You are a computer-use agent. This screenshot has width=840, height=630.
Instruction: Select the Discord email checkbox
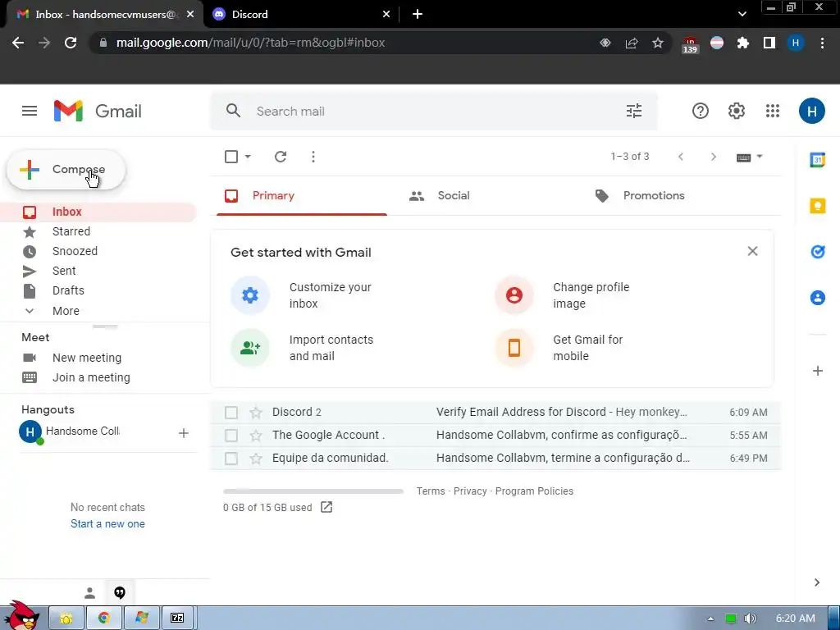pyautogui.click(x=231, y=412)
